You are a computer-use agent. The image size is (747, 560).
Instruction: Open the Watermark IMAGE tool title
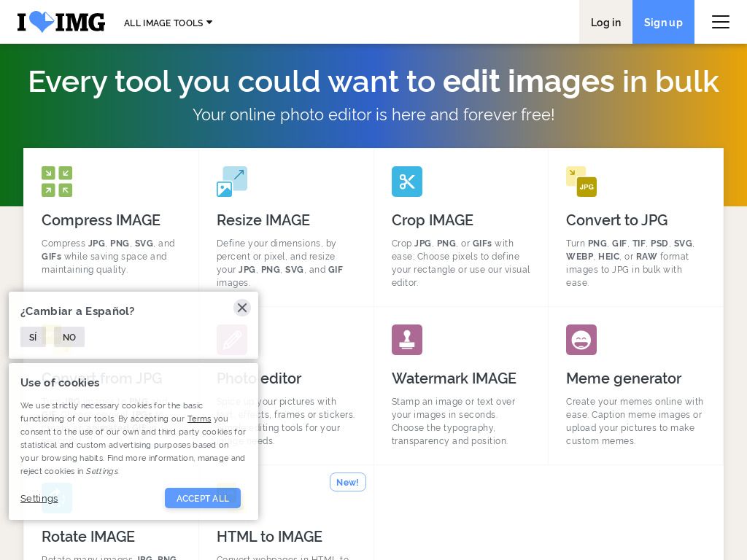click(454, 378)
